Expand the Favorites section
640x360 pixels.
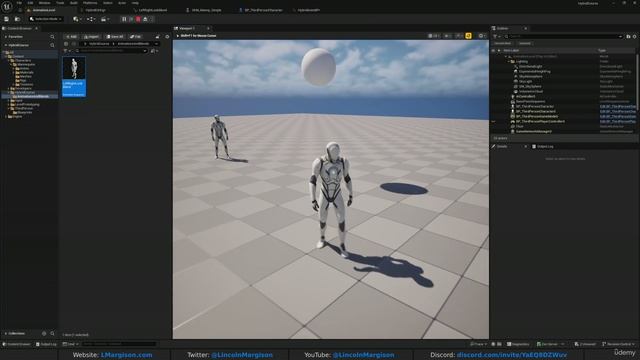click(5, 37)
